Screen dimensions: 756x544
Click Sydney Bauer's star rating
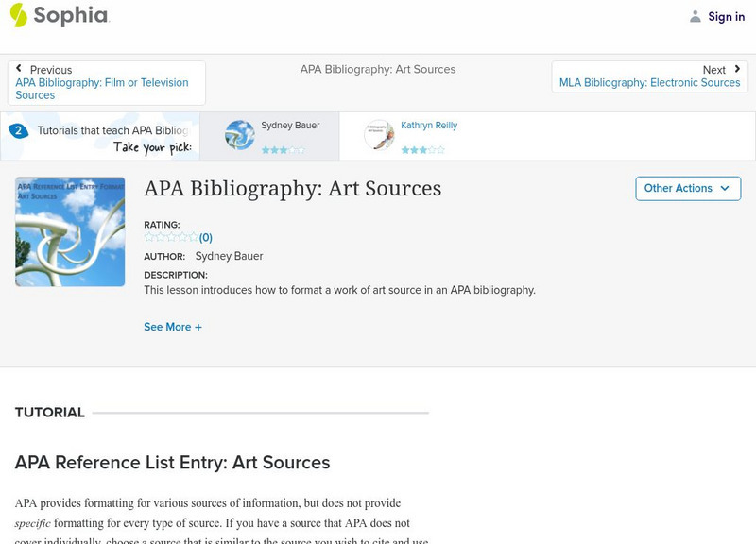[283, 149]
